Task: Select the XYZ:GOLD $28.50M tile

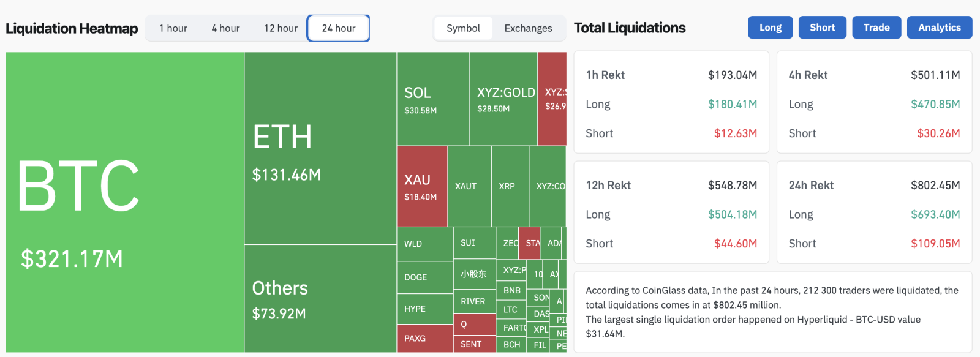Action: click(x=503, y=99)
